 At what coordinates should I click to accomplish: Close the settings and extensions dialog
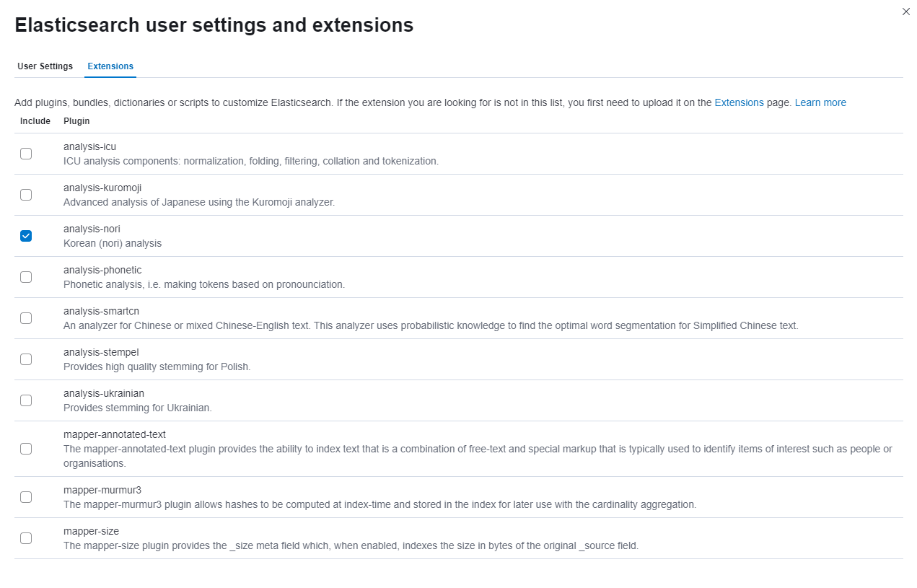[x=906, y=12]
